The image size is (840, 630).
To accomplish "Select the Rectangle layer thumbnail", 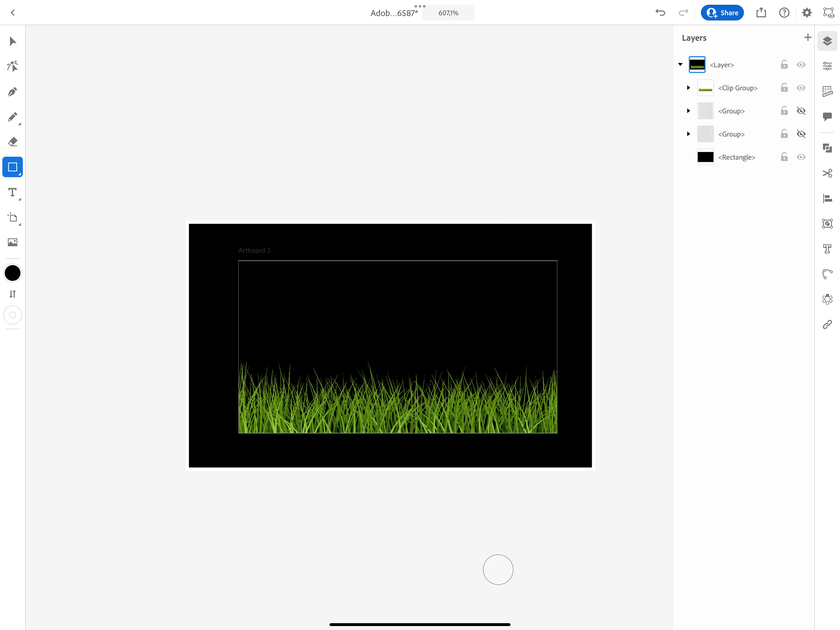I will [705, 157].
